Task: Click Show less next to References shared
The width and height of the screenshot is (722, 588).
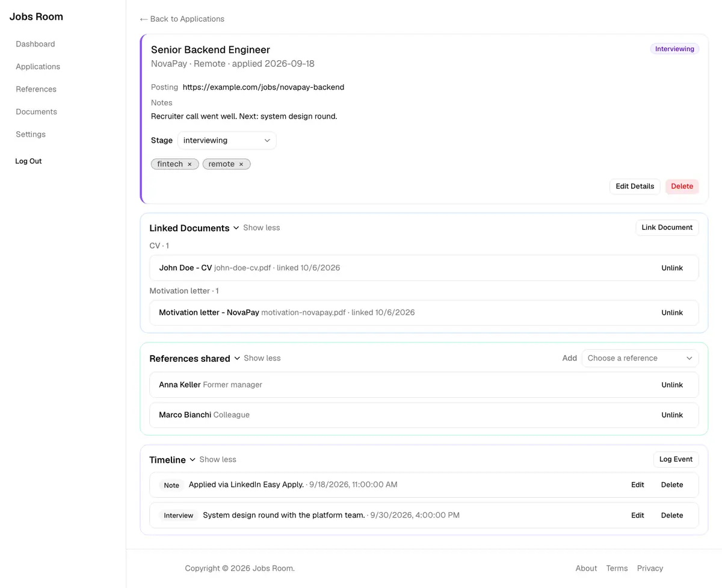Action: (x=262, y=358)
